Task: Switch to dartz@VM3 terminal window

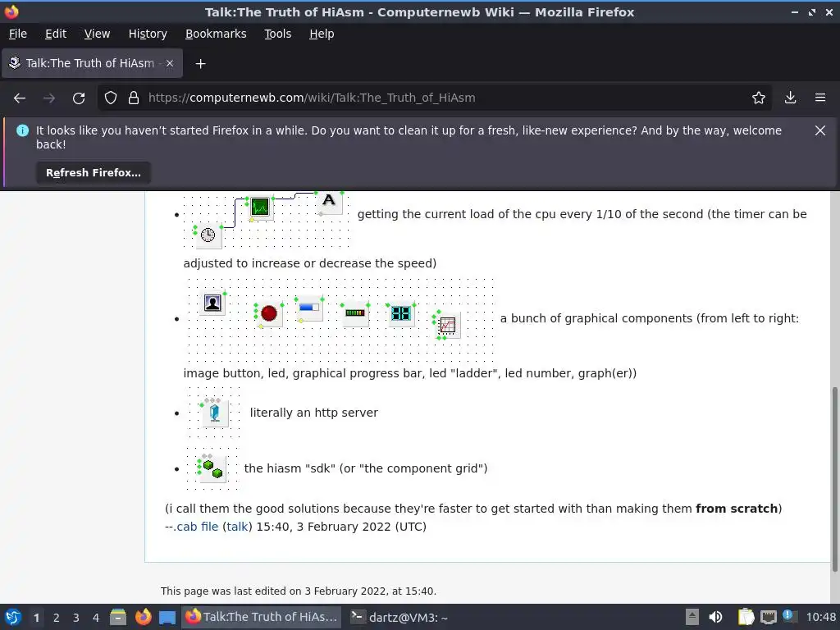Action: pyautogui.click(x=399, y=617)
